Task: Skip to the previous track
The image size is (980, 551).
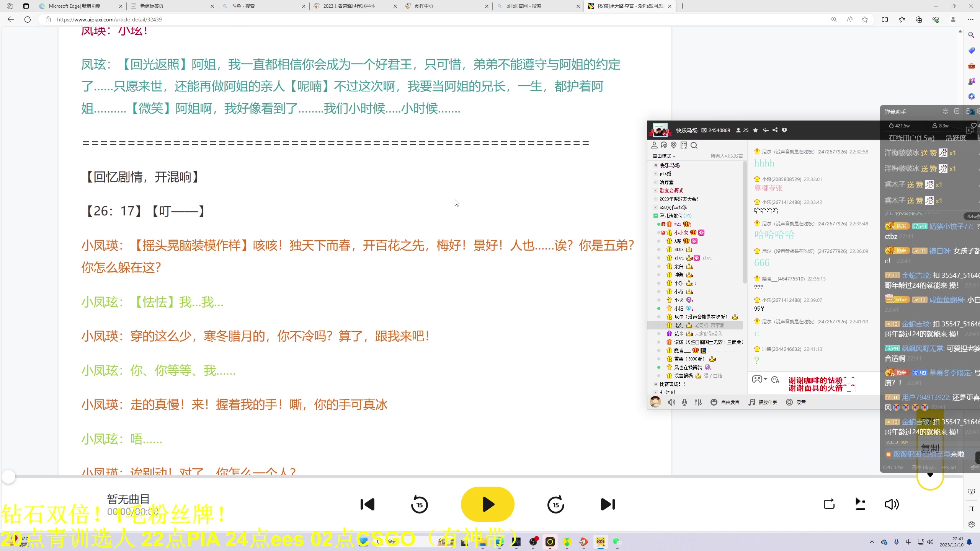Action: pyautogui.click(x=367, y=504)
